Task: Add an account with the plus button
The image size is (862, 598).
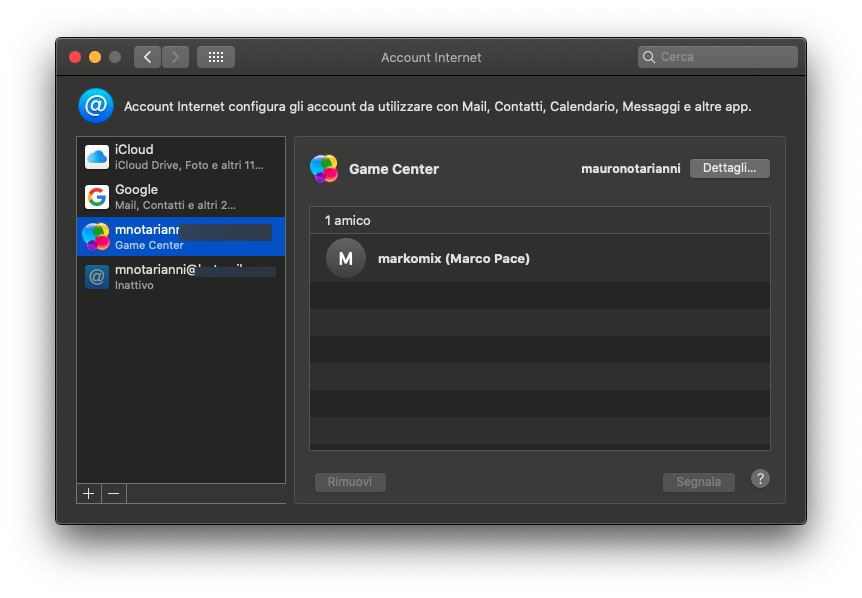Action: coord(89,494)
